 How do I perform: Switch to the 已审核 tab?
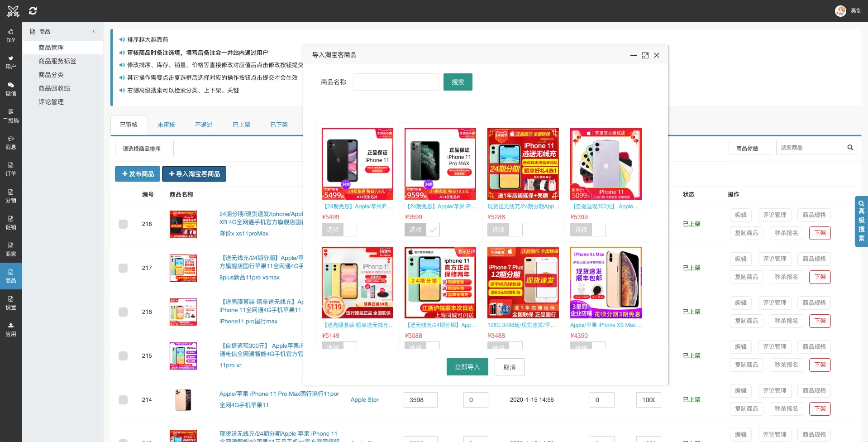click(129, 125)
